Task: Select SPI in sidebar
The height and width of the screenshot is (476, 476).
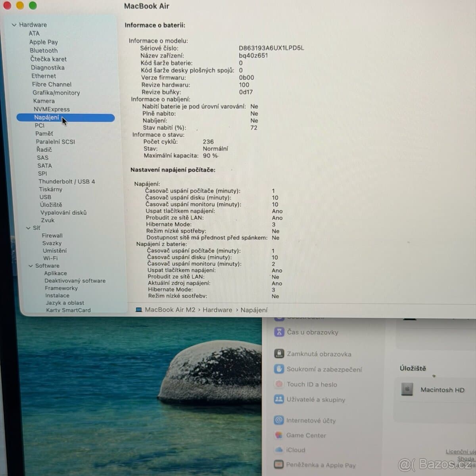Action: coord(42,174)
